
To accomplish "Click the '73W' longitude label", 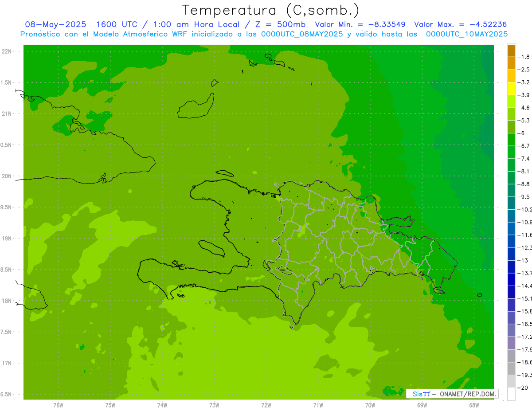I will point(214,405).
